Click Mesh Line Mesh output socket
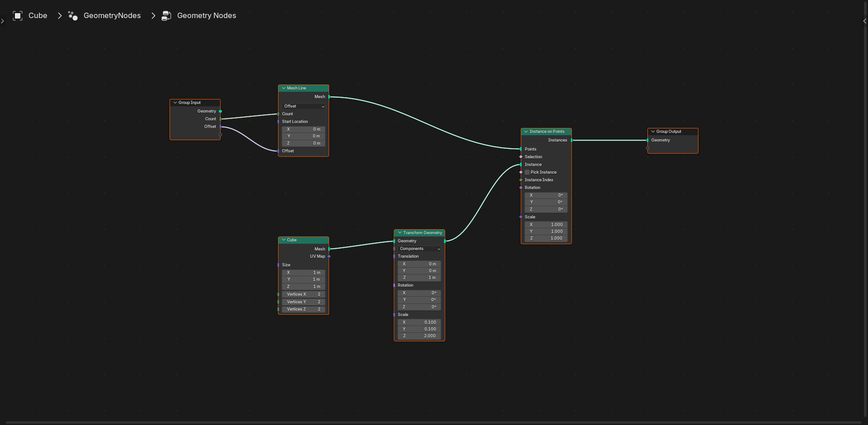Viewport: 868px width, 425px height. pyautogui.click(x=329, y=97)
